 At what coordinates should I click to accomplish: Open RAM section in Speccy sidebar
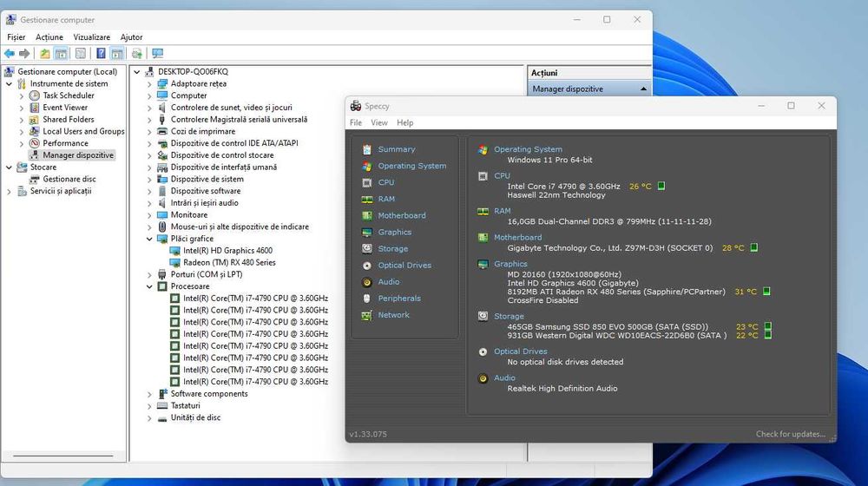tap(386, 200)
